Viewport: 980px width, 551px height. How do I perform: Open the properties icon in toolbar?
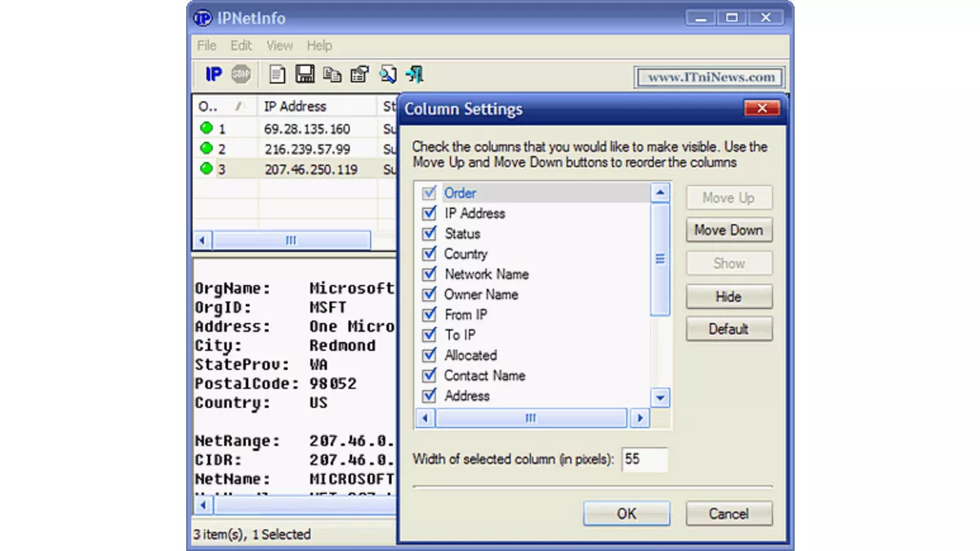359,75
